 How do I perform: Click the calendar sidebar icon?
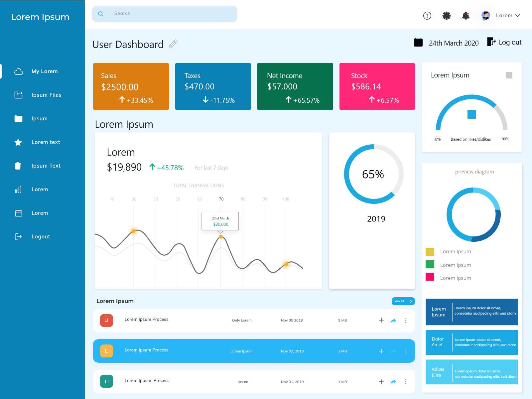(x=19, y=213)
